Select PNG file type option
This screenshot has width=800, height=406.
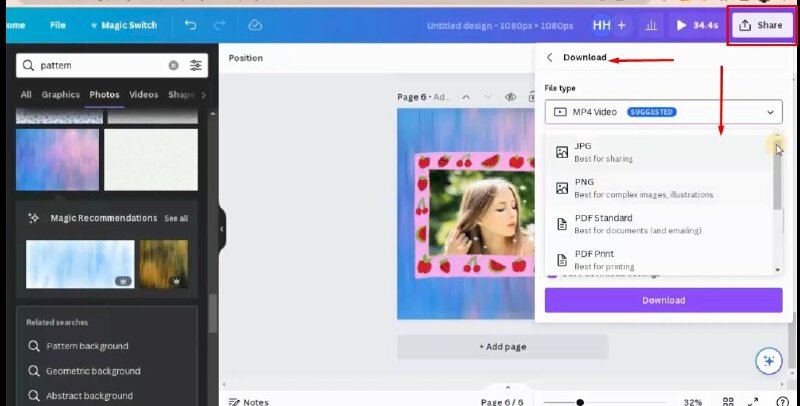click(x=660, y=188)
